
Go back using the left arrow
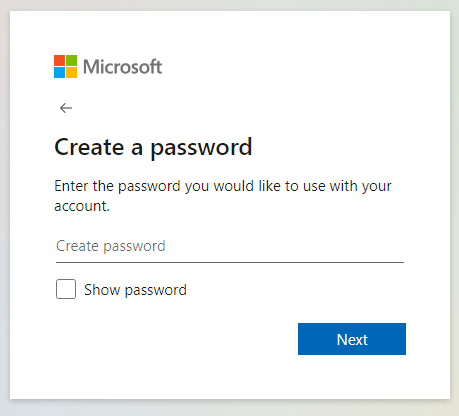point(66,108)
